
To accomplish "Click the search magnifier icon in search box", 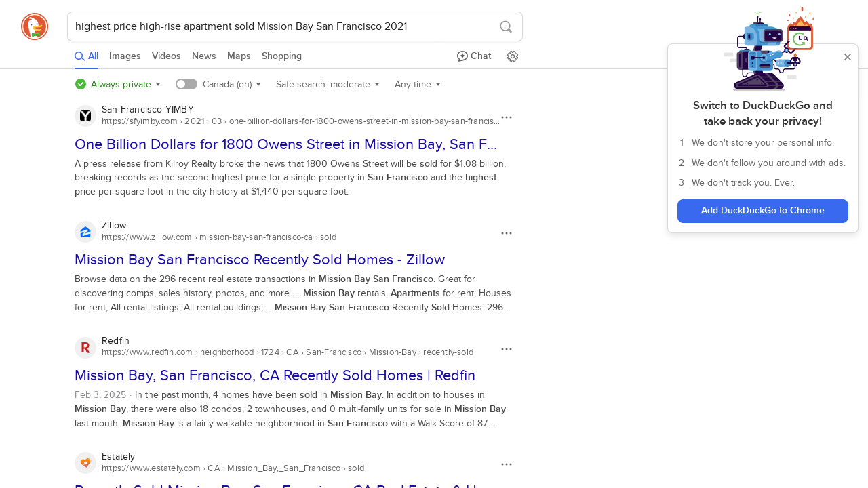I will [506, 26].
